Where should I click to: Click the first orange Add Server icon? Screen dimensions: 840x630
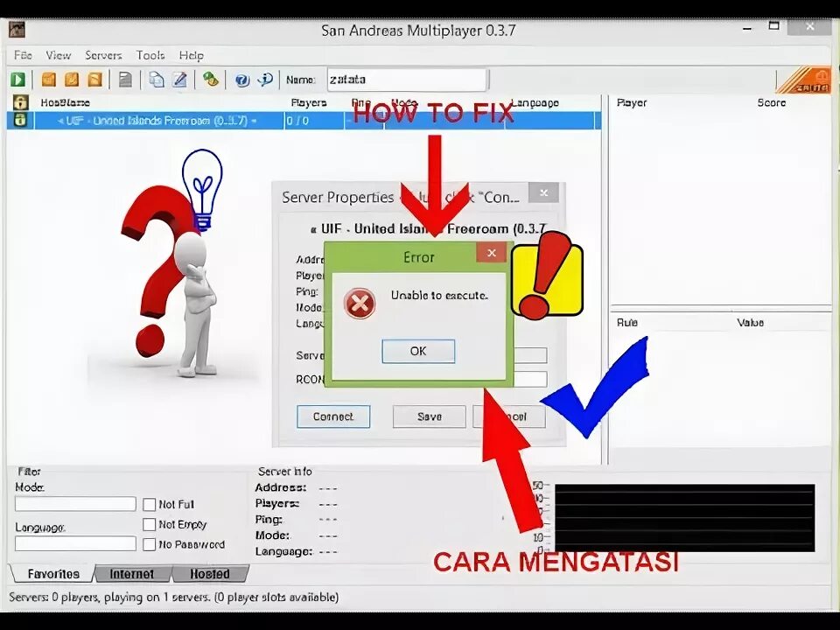click(x=49, y=80)
